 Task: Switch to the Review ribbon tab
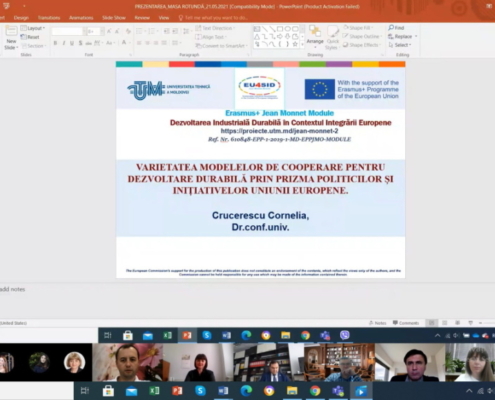point(142,18)
